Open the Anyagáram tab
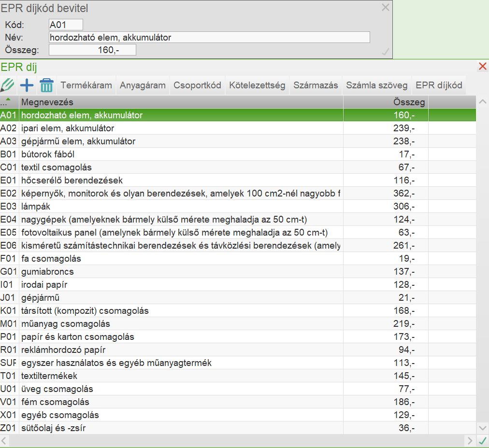The image size is (489, 448). click(143, 85)
